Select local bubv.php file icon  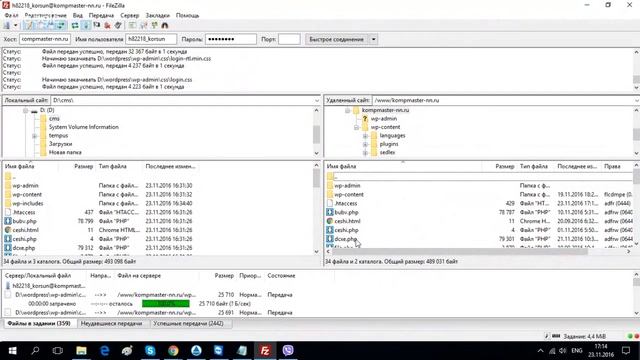8,221
